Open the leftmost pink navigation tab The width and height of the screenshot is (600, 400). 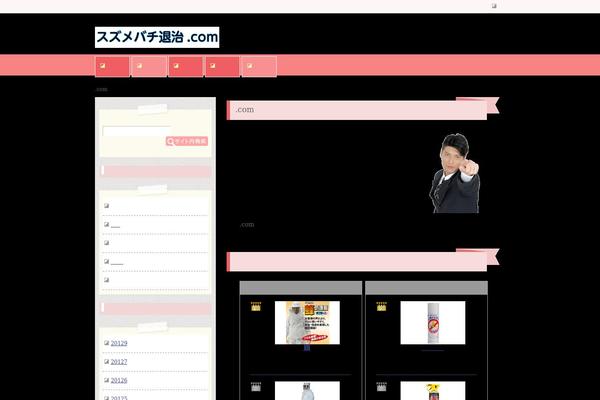(x=112, y=67)
